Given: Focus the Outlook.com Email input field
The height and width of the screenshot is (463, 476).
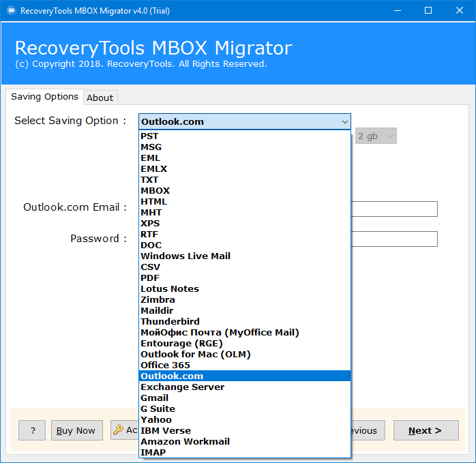Looking at the screenshot, I should point(394,209).
